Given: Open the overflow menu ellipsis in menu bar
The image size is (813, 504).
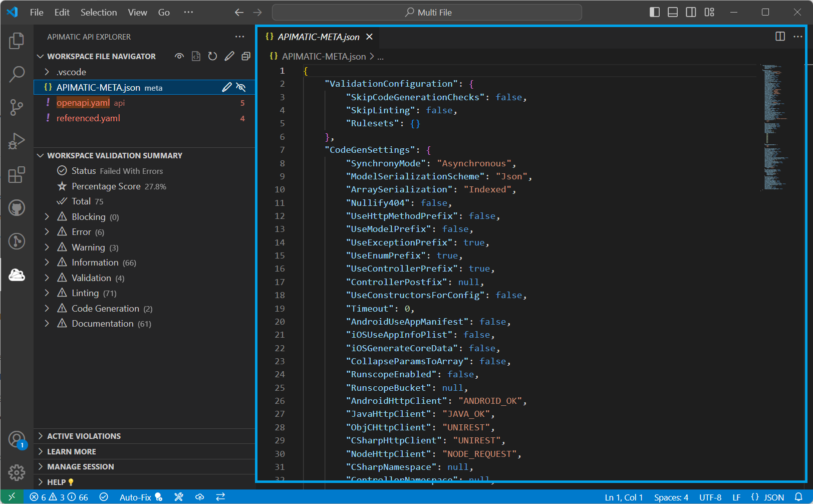Looking at the screenshot, I should point(188,12).
